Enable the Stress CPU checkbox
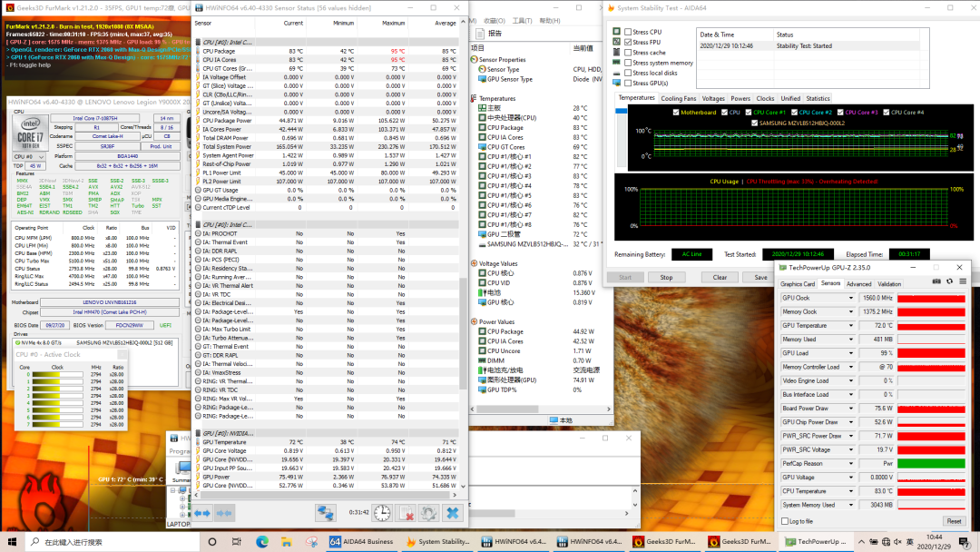This screenshot has height=552, width=980. [x=628, y=32]
